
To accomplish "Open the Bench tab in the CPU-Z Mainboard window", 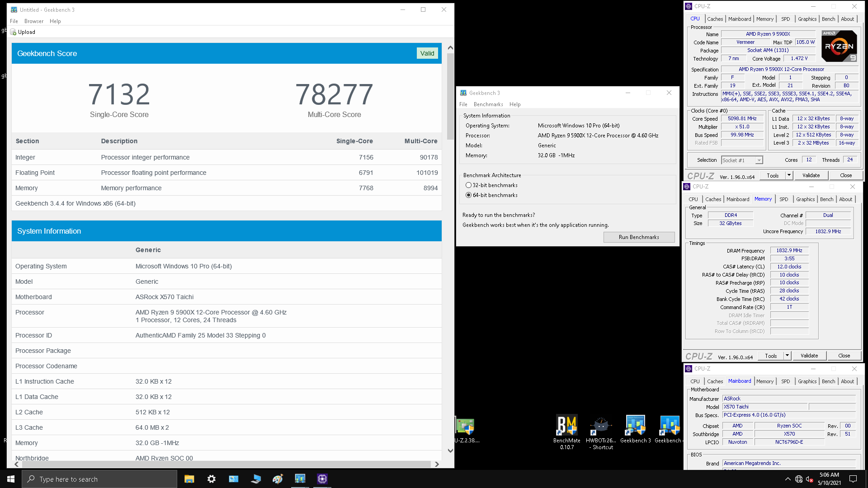I will click(x=828, y=381).
